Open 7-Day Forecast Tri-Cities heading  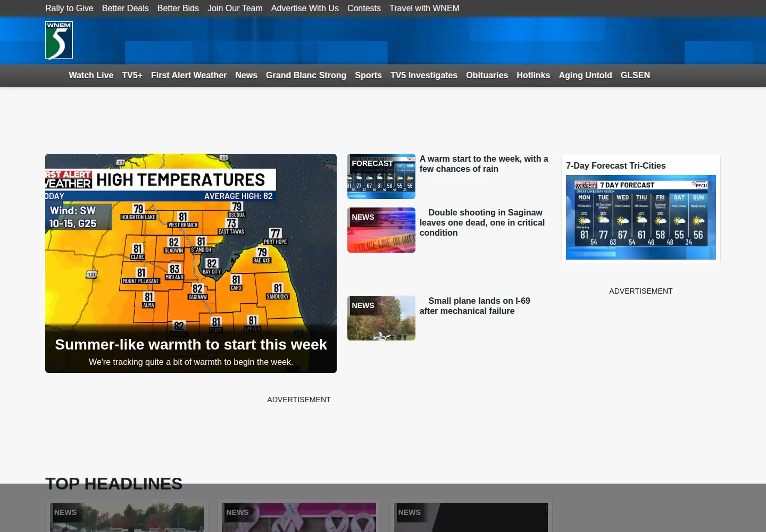(x=615, y=166)
